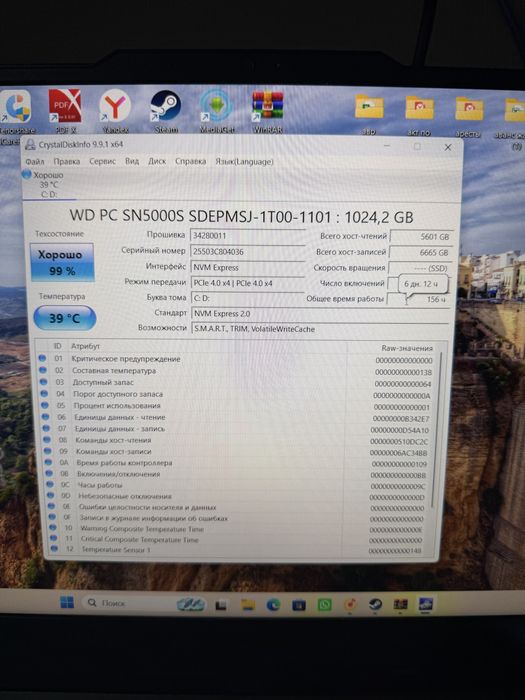The image size is (525, 700).
Task: Open the Язык(Language) menu
Action: click(x=244, y=161)
